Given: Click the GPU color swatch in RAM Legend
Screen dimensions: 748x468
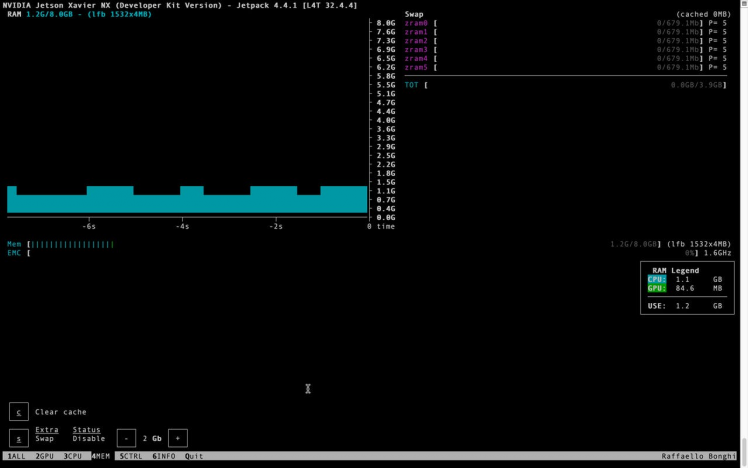Looking at the screenshot, I should 656,288.
